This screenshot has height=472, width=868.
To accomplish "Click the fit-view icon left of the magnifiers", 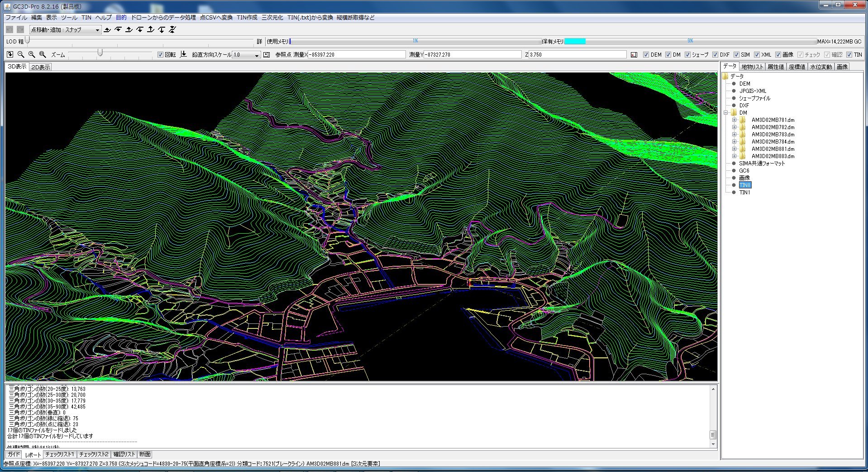I will pyautogui.click(x=10, y=54).
